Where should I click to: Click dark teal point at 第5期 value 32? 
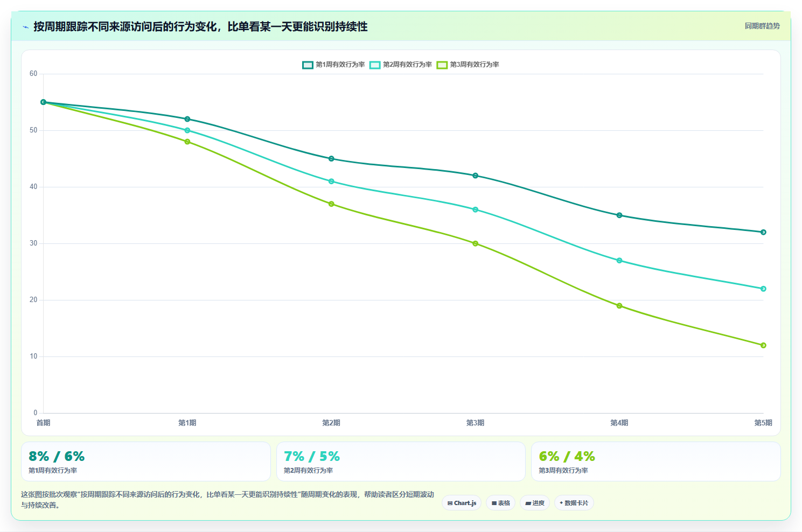click(763, 232)
